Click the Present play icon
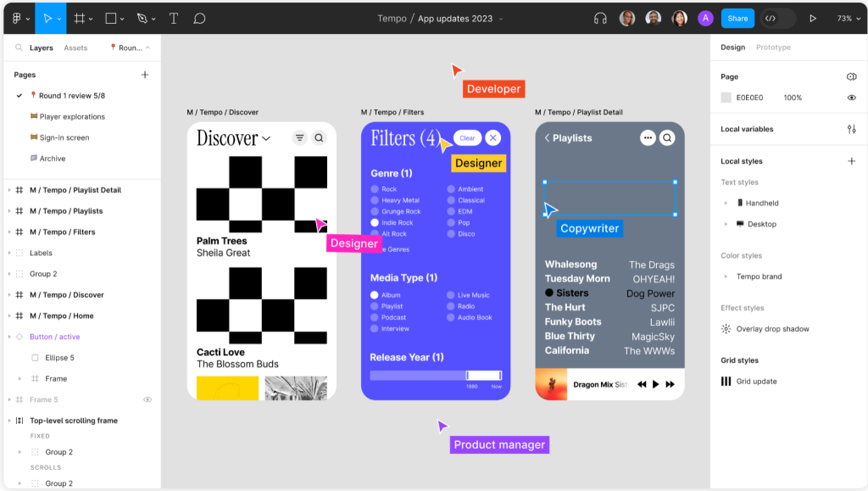Image resolution: width=868 pixels, height=491 pixels. pyautogui.click(x=813, y=19)
